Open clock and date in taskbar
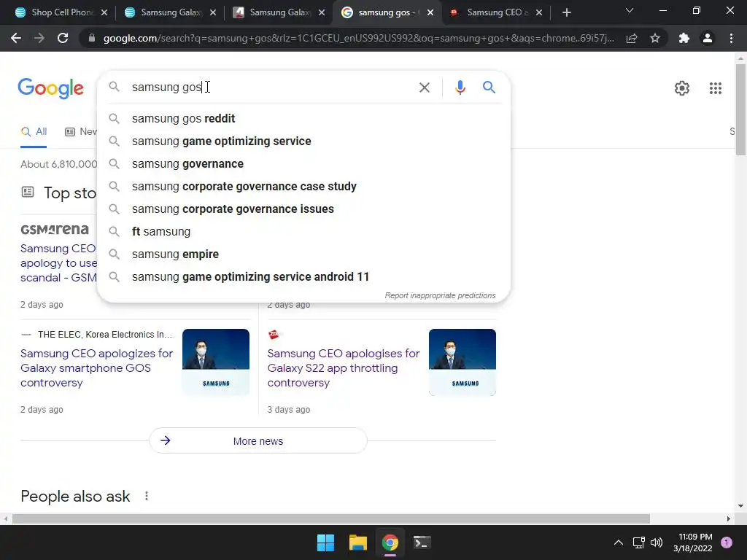Viewport: 747px width, 560px height. 693,542
